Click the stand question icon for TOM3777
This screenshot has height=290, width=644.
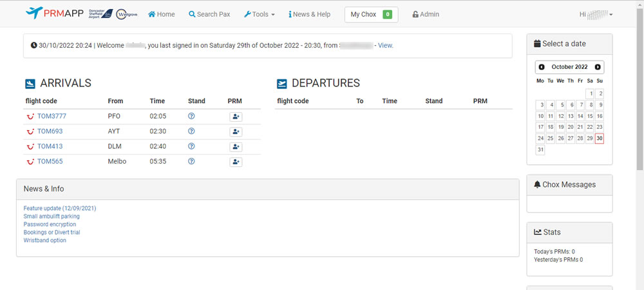tap(191, 116)
